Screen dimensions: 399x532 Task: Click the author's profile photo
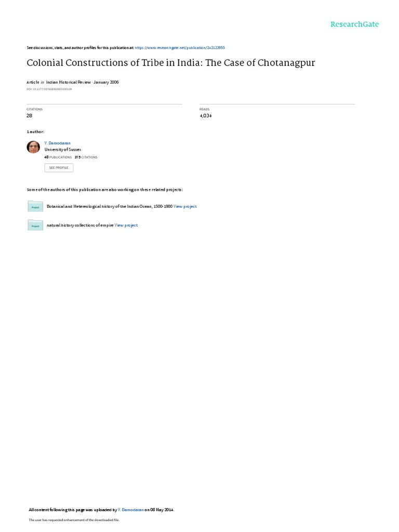(33, 147)
